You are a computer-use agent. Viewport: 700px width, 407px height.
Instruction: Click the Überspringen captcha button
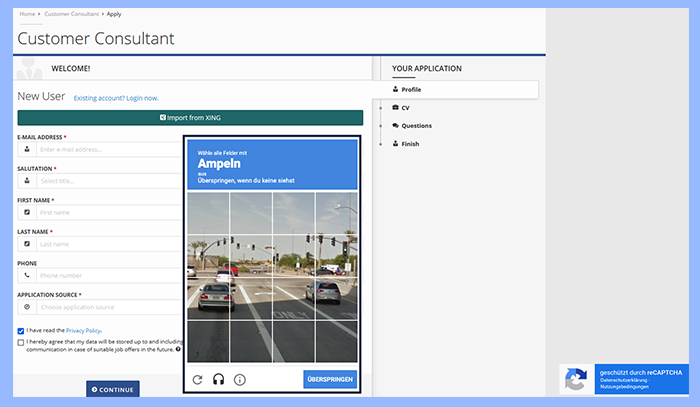coord(330,379)
